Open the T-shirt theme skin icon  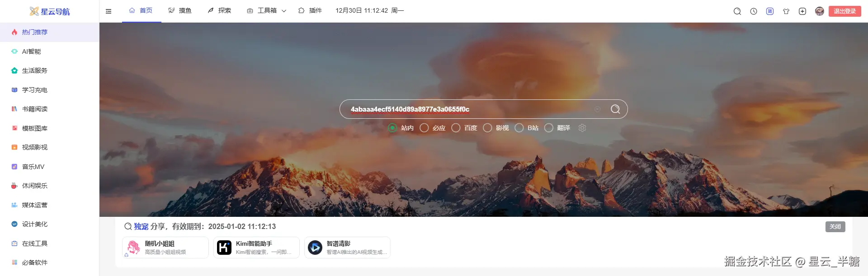[x=786, y=11]
